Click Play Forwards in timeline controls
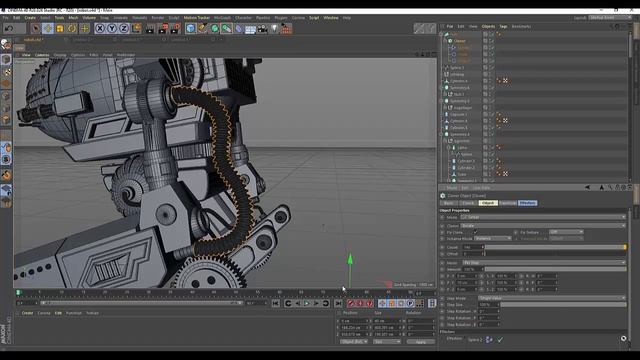 pyautogui.click(x=307, y=303)
